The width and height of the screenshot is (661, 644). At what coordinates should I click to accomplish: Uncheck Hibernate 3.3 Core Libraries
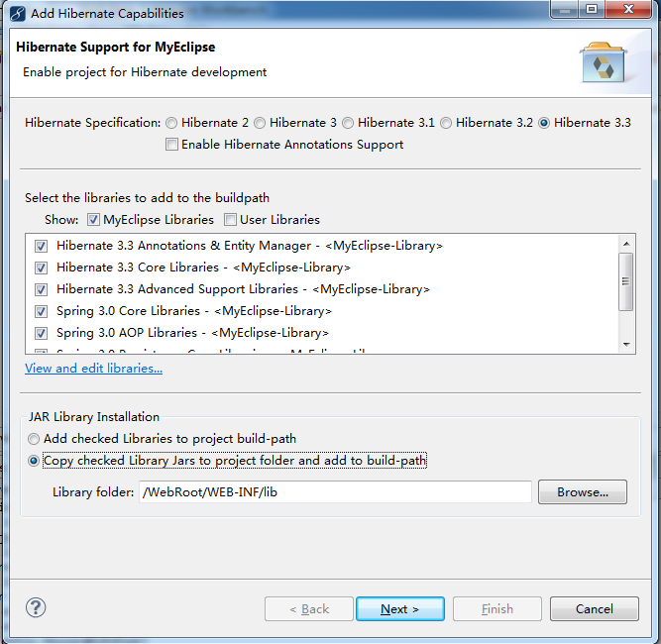coord(41,268)
